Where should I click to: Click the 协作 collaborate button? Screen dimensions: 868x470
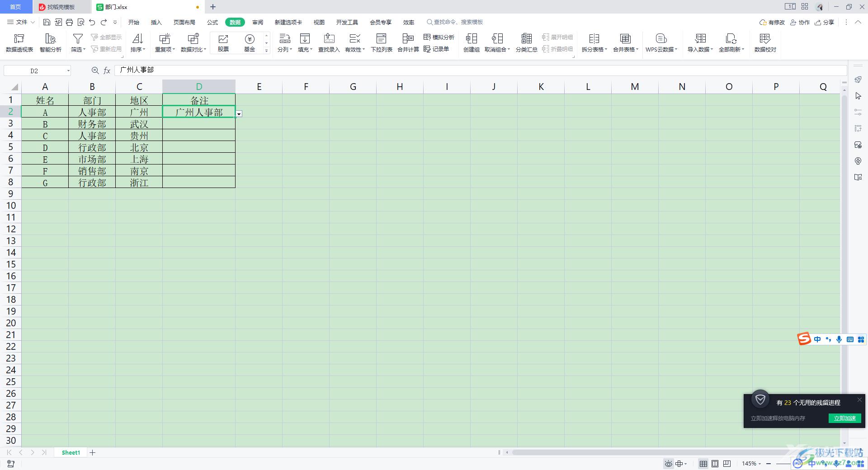(800, 22)
